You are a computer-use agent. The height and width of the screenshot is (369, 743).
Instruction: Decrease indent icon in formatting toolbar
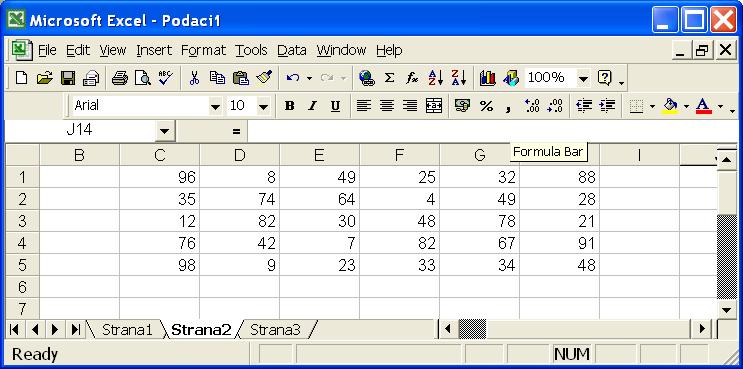[584, 106]
